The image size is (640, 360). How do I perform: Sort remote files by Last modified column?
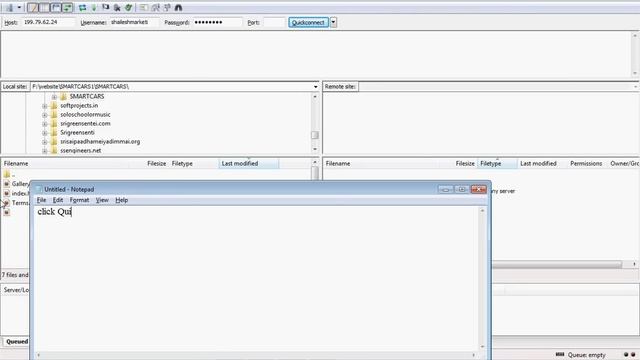pyautogui.click(x=542, y=163)
